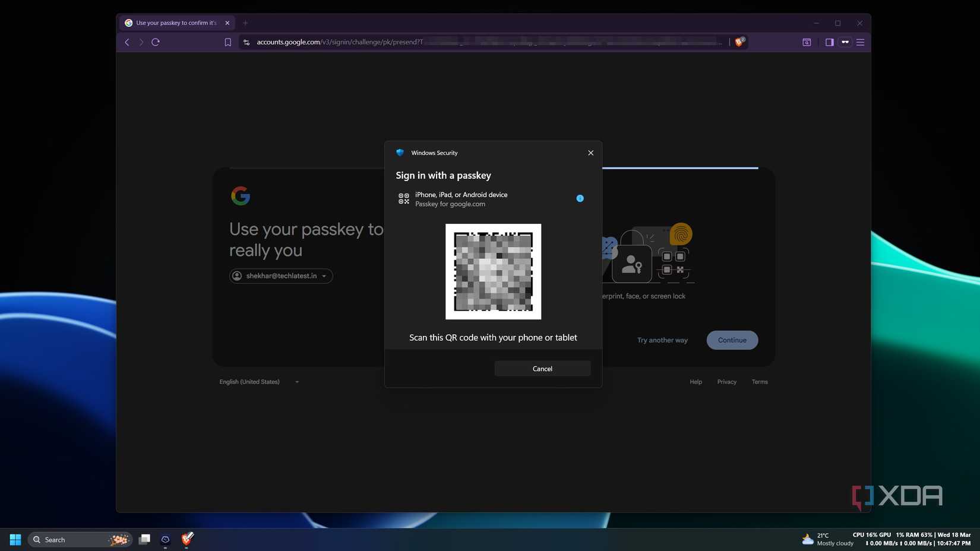
Task: Click Cancel in Windows Security dialog
Action: (542, 369)
